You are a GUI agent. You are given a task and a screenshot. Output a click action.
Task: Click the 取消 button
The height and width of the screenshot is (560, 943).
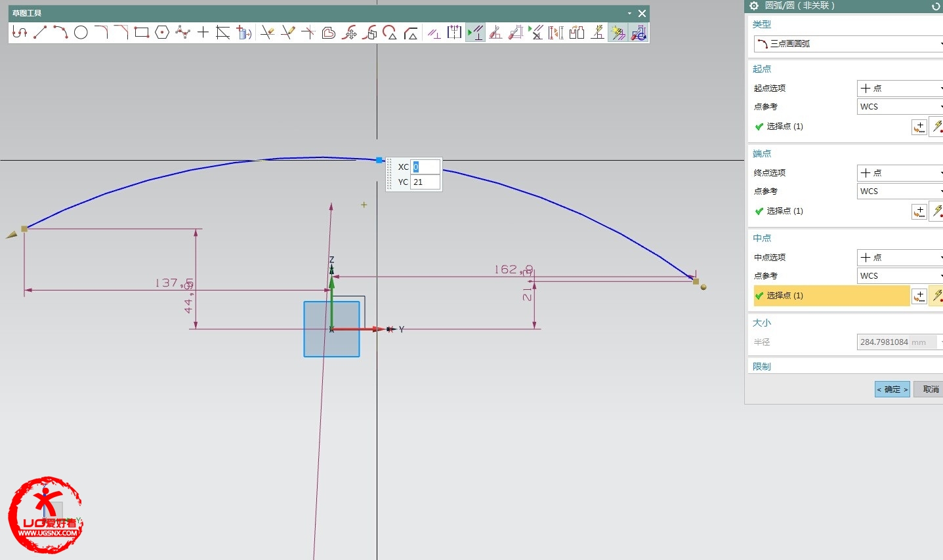(x=929, y=390)
